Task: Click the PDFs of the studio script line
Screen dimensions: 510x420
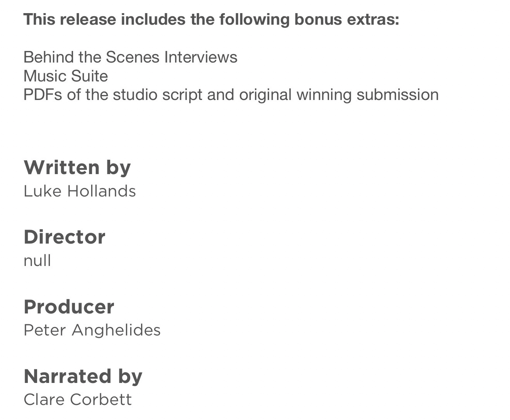Action: 231,95
